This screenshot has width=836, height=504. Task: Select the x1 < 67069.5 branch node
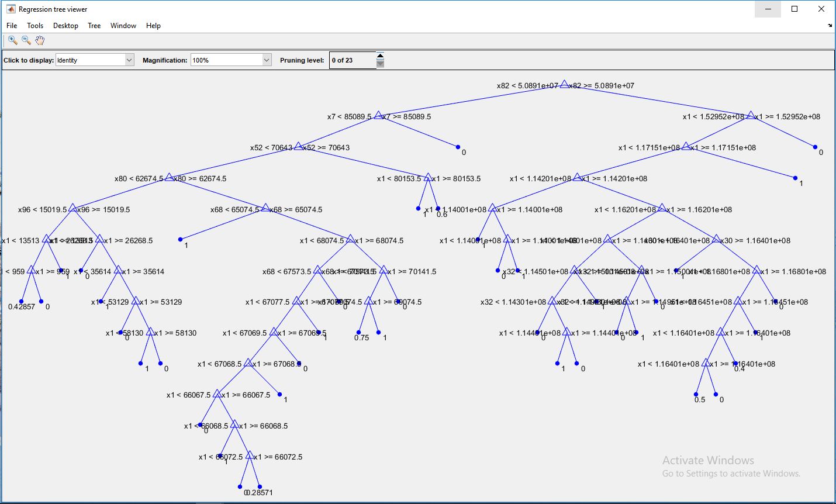(x=274, y=332)
